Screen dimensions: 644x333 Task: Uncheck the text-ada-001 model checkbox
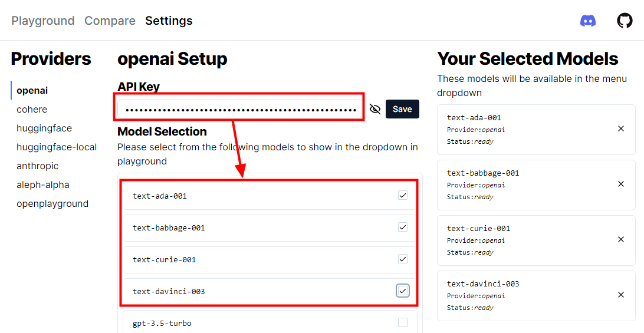[403, 196]
